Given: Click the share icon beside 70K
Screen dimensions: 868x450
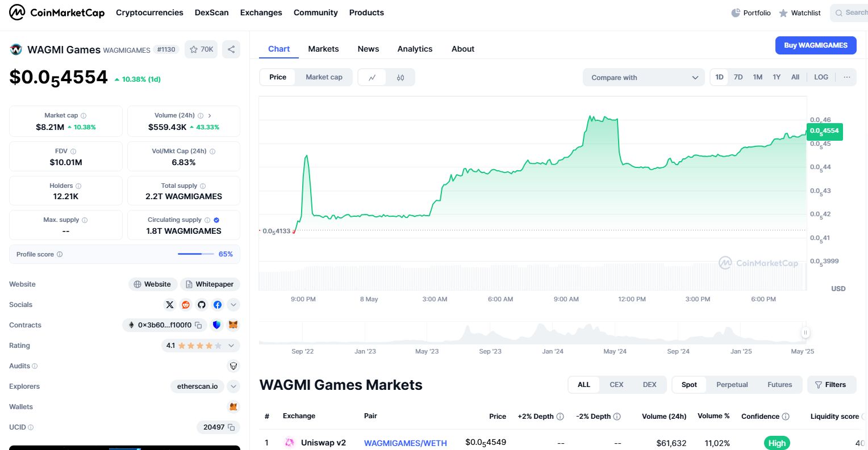Looking at the screenshot, I should [231, 49].
